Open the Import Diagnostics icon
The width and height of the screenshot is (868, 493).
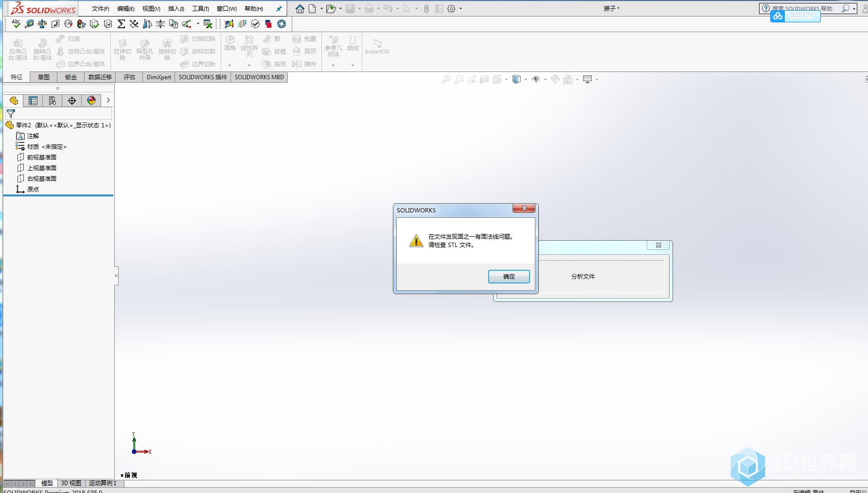tap(174, 24)
